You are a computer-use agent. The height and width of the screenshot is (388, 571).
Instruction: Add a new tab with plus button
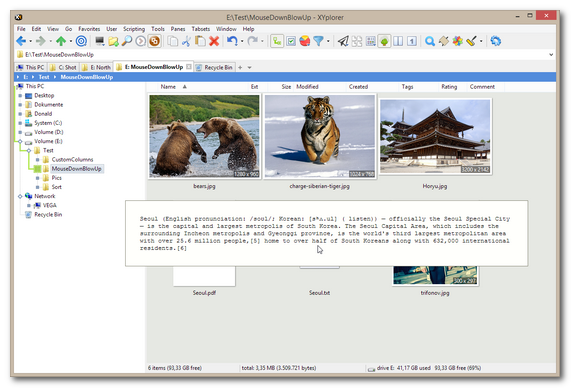[x=240, y=67]
